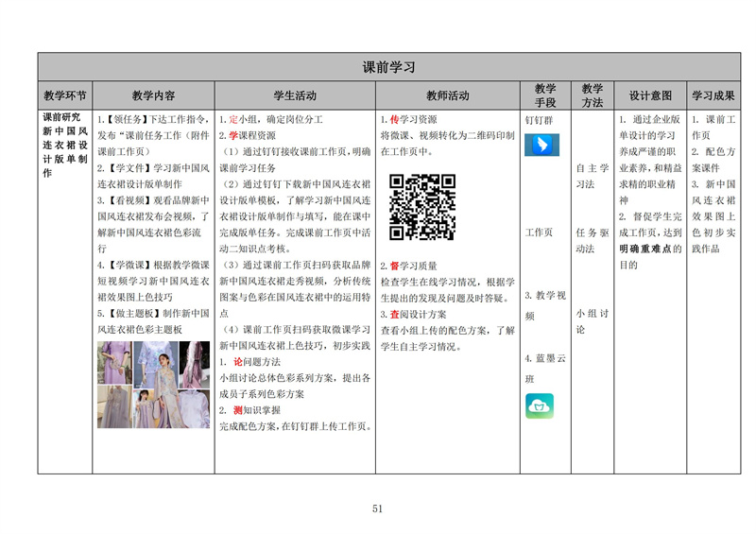Click the text 任务驱动法
The width and height of the screenshot is (756, 534).
pyautogui.click(x=593, y=241)
